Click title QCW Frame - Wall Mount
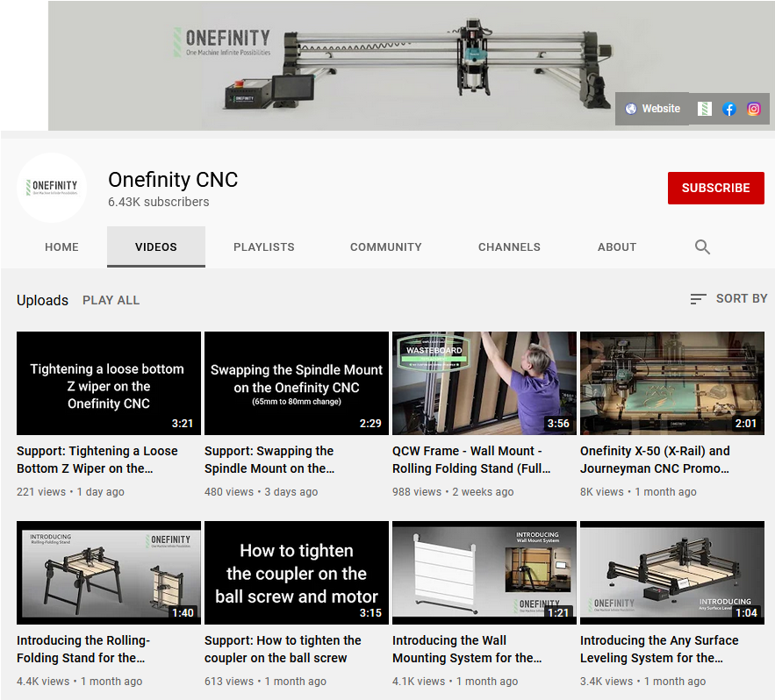This screenshot has height=700, width=775. pyautogui.click(x=471, y=460)
